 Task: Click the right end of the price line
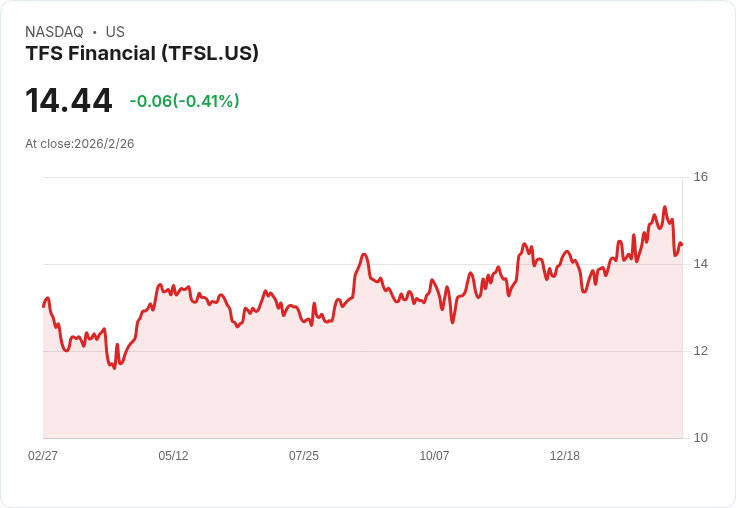[x=681, y=245]
